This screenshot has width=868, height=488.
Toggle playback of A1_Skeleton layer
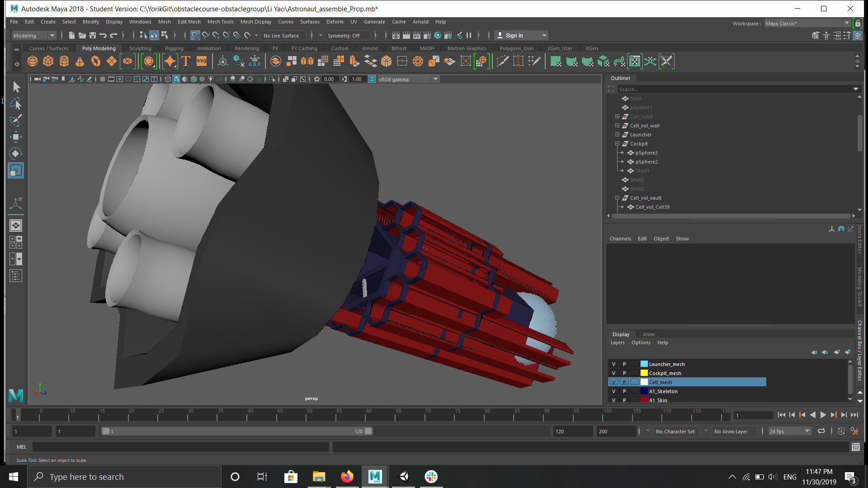tap(624, 391)
